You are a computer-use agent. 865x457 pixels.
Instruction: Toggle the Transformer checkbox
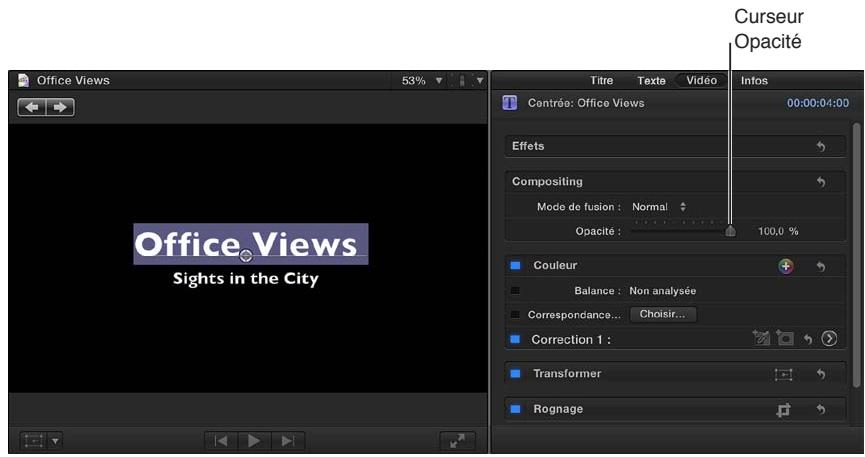pos(515,374)
